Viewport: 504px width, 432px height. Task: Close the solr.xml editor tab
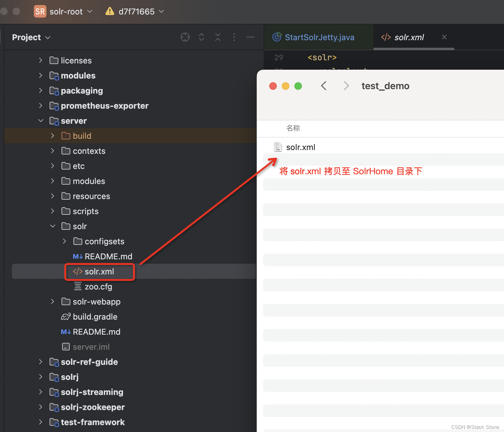coord(444,37)
